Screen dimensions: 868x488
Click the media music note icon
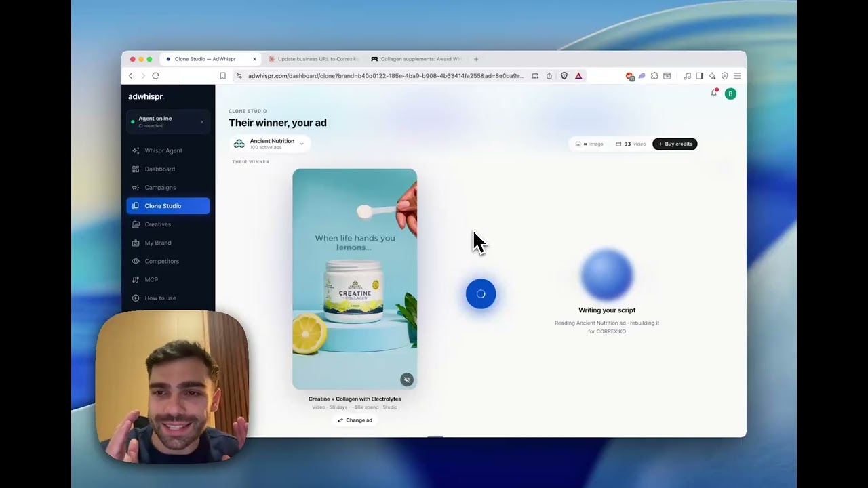[x=687, y=76]
